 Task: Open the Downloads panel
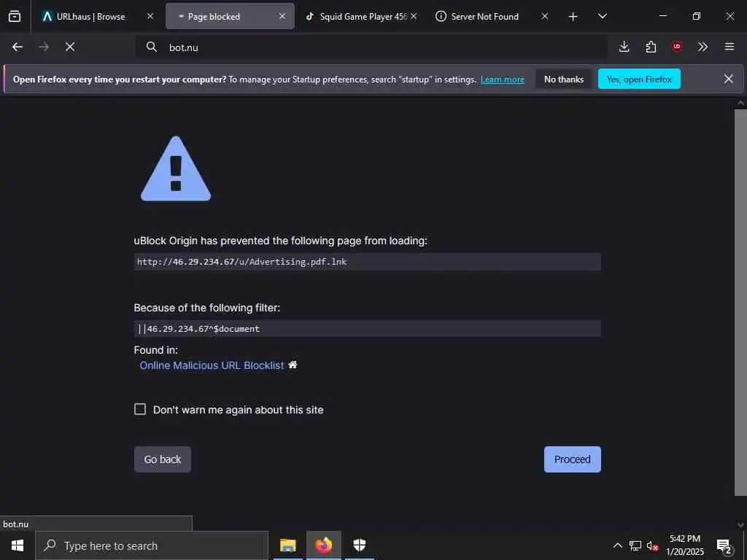click(624, 47)
